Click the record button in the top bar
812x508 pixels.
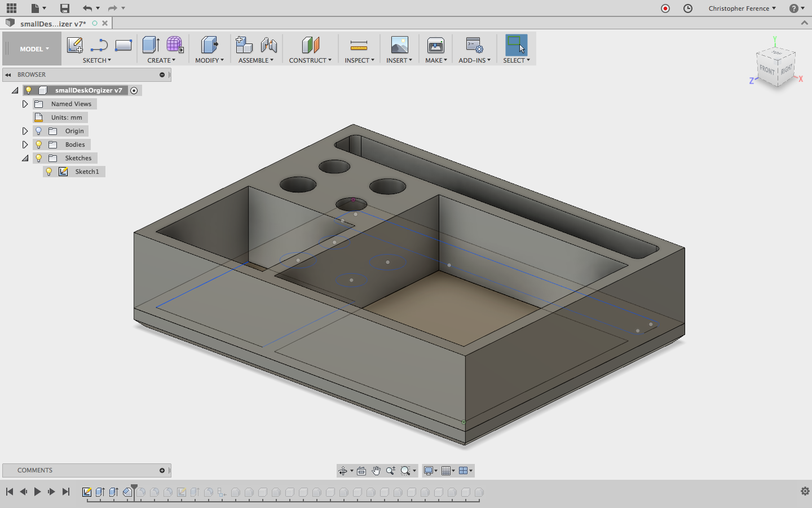[665, 8]
